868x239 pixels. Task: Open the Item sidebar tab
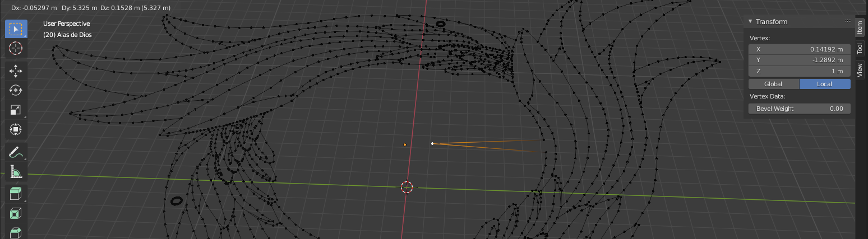coord(860,27)
